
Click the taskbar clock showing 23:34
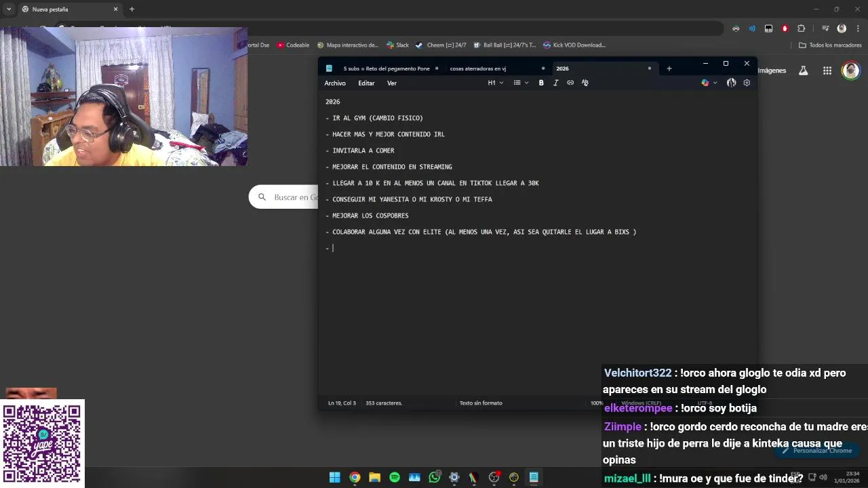(848, 477)
